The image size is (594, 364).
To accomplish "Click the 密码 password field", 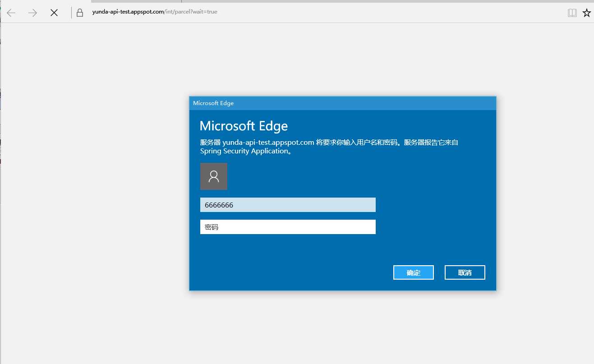I will 288,227.
